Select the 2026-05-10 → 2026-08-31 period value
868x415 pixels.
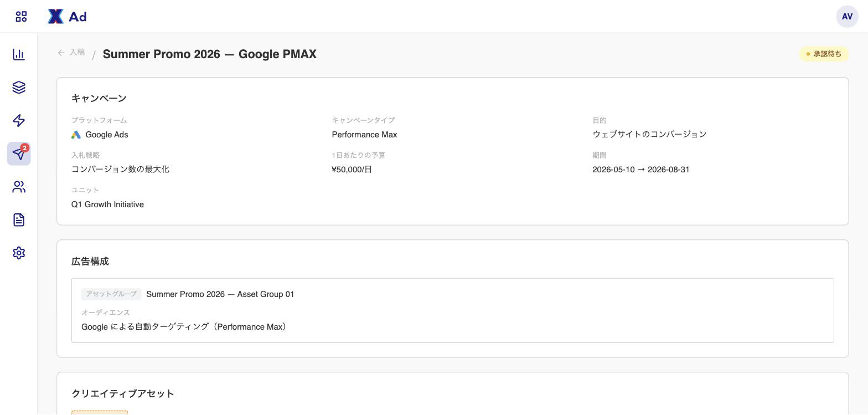pos(641,170)
